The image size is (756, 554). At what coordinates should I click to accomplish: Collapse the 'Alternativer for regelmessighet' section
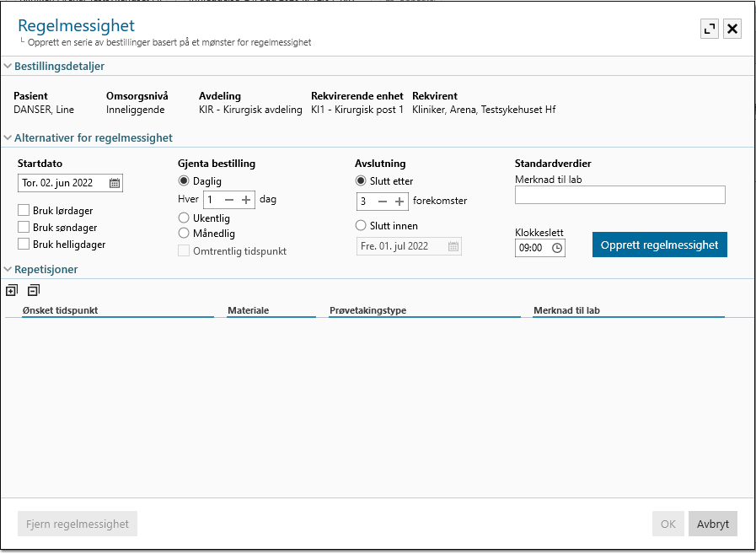tap(8, 137)
